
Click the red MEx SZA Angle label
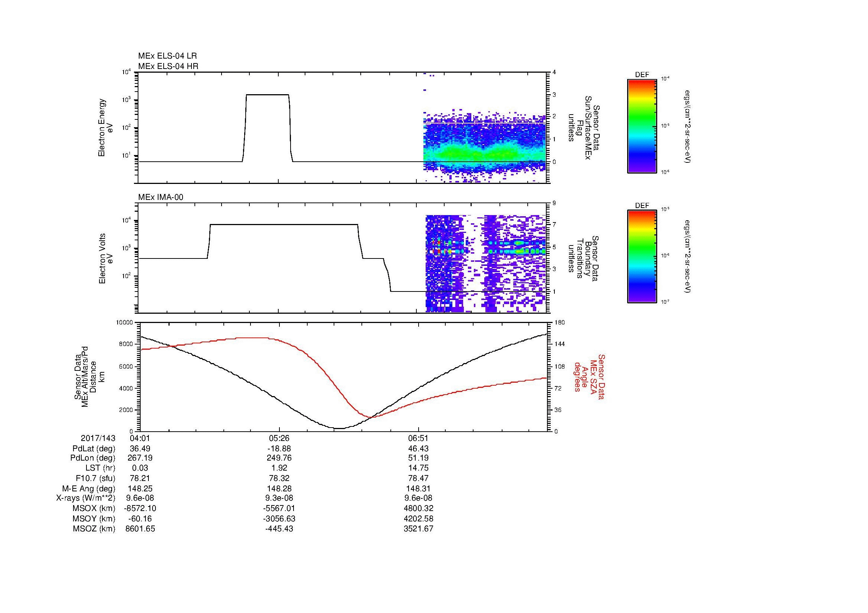(589, 377)
